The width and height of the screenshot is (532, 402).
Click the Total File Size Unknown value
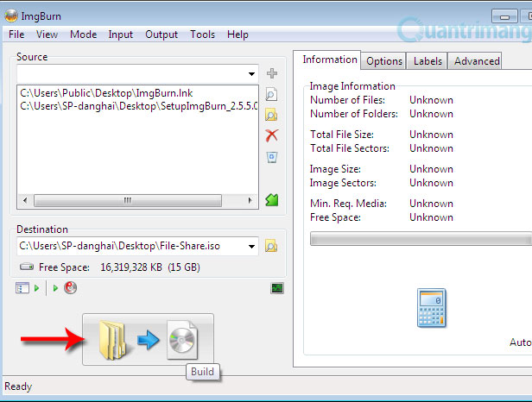click(x=431, y=135)
